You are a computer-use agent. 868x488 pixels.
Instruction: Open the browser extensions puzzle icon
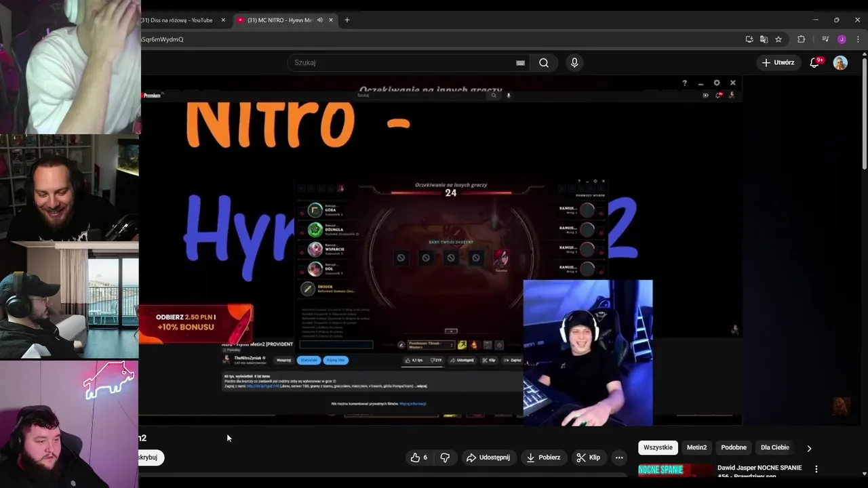coord(801,39)
